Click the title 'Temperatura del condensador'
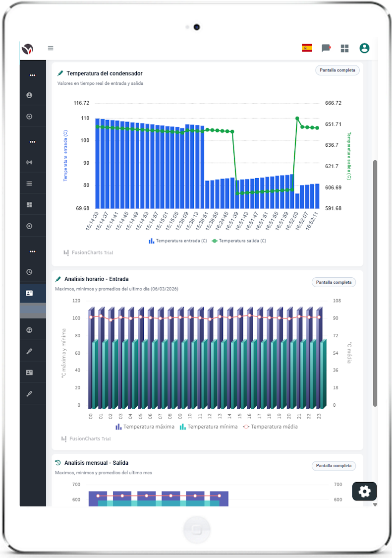Viewport: 392px width, 558px height. pos(105,73)
